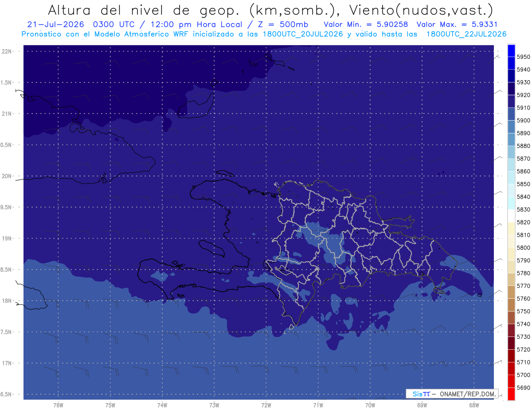
Task: Click the legend value "5870"
Action: [x=524, y=159]
